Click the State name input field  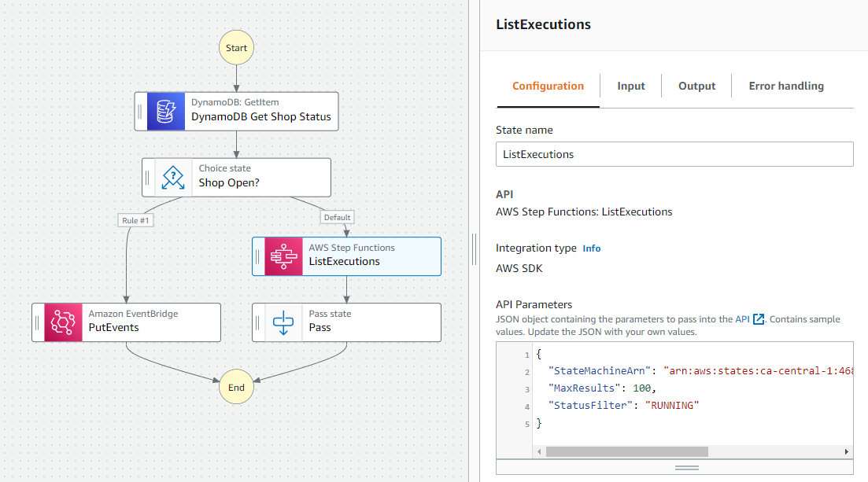tap(674, 154)
